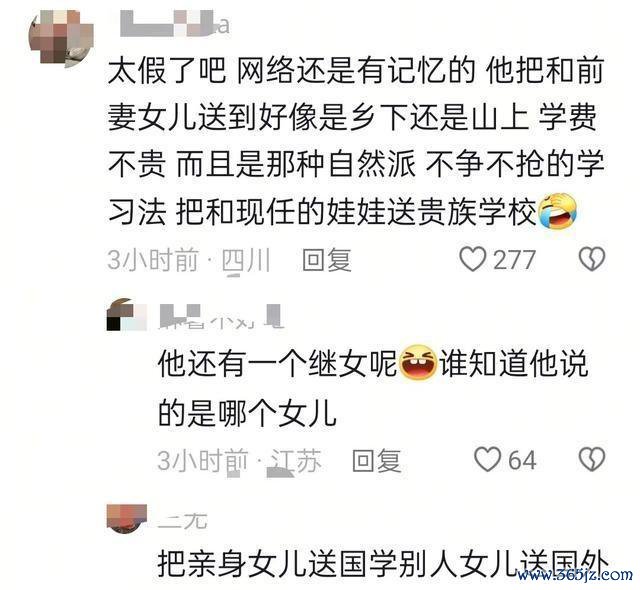Tap the crying-laughing emoji in the top comment
The image size is (640, 590).
pos(557,211)
